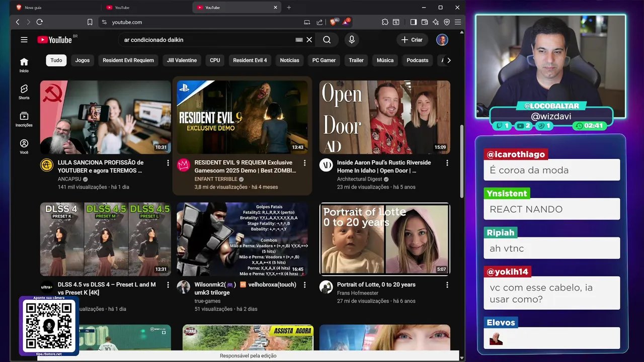Image resolution: width=644 pixels, height=362 pixels.
Task: Open options for Resident Evil 9 video
Action: (x=304, y=163)
